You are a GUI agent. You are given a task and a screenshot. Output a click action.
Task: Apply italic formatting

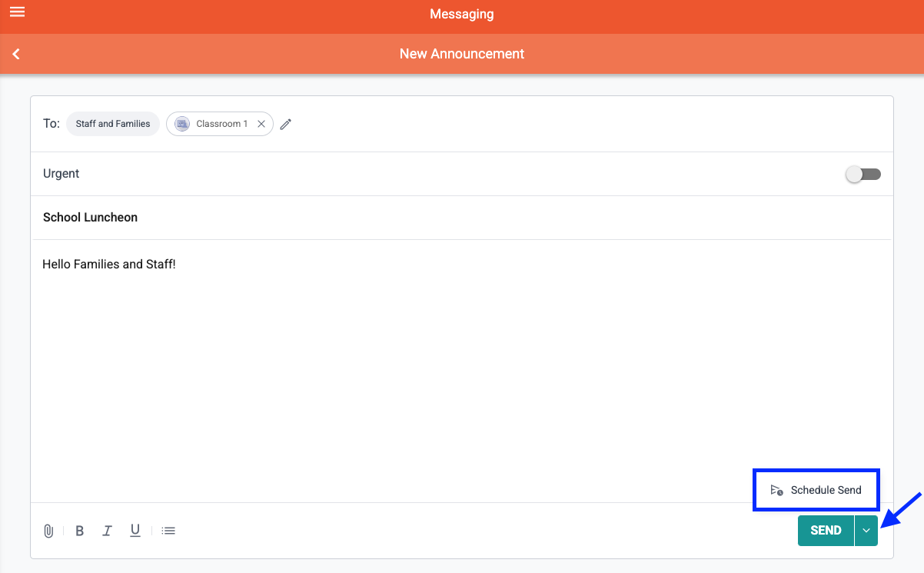(107, 531)
